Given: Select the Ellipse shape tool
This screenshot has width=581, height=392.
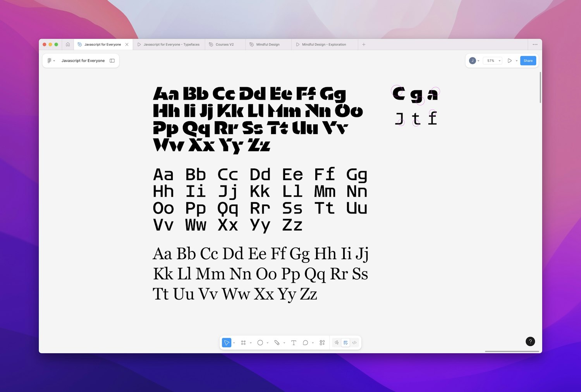Looking at the screenshot, I should tap(260, 342).
